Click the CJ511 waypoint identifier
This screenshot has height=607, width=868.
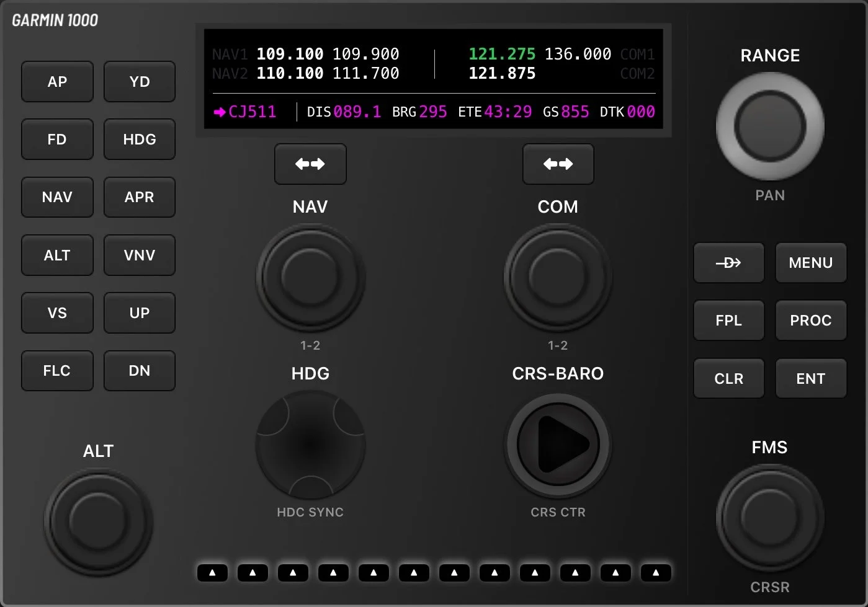click(252, 112)
